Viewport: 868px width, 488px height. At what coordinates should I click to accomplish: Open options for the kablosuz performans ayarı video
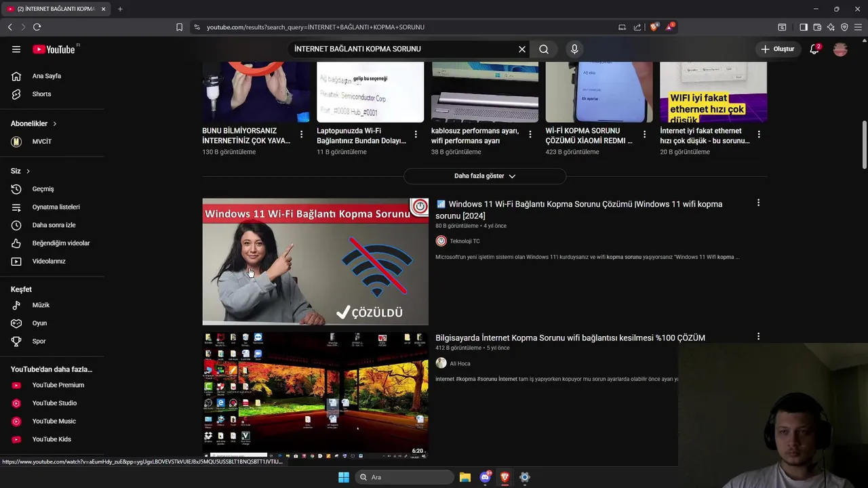pyautogui.click(x=530, y=134)
